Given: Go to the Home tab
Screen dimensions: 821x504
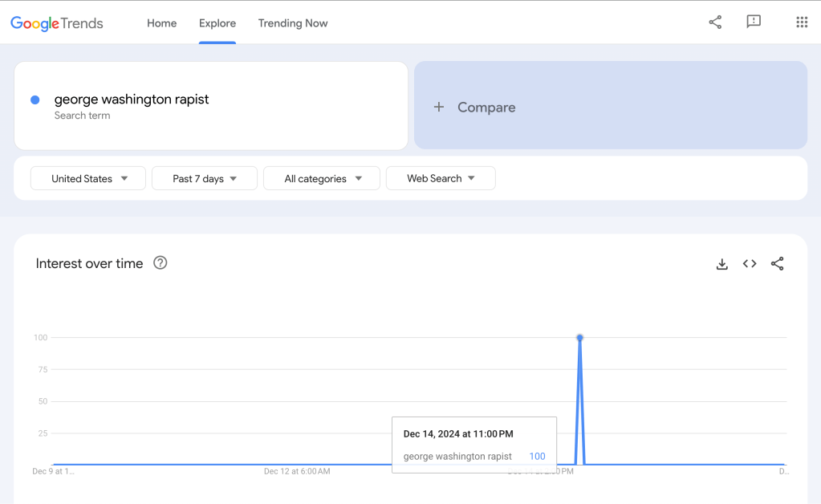Looking at the screenshot, I should 161,23.
